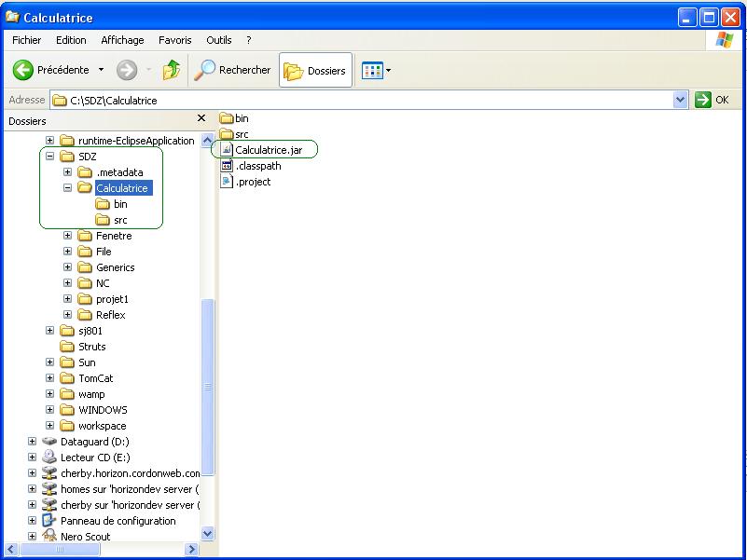Collapse the SDZ tree node

point(49,157)
